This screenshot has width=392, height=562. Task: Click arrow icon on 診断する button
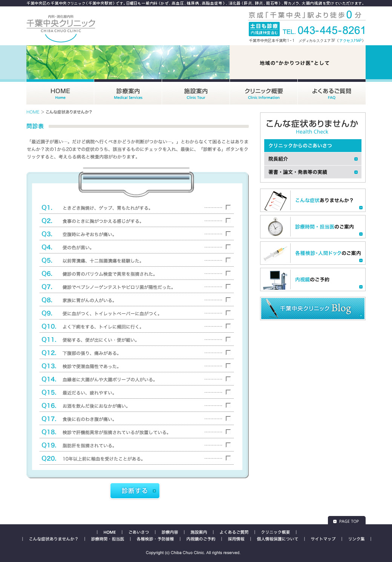click(x=154, y=491)
